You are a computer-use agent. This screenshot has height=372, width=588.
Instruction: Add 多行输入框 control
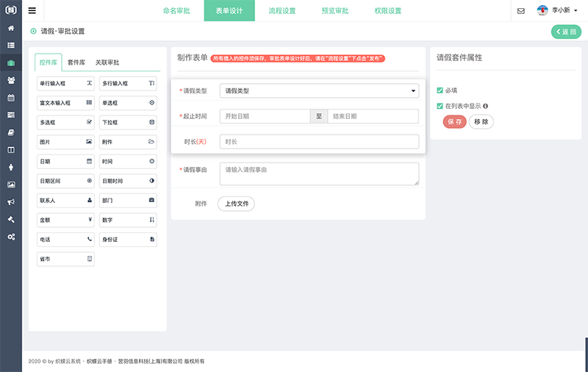tap(128, 83)
